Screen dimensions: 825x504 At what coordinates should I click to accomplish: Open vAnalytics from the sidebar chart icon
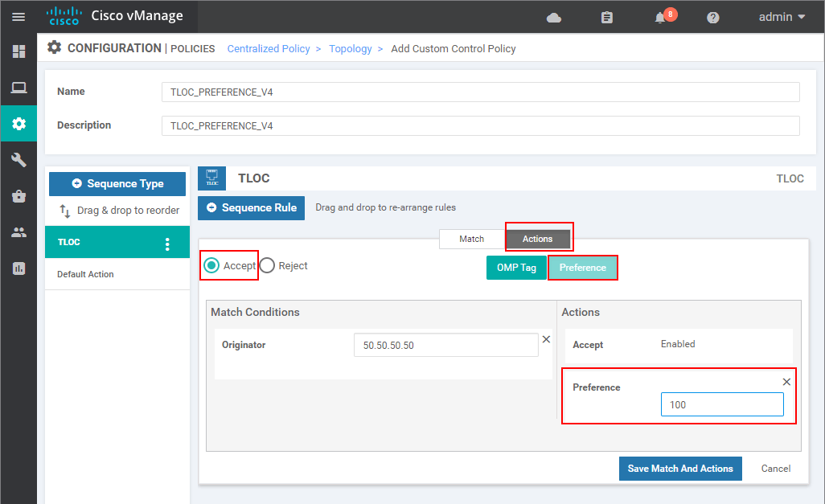tap(18, 268)
